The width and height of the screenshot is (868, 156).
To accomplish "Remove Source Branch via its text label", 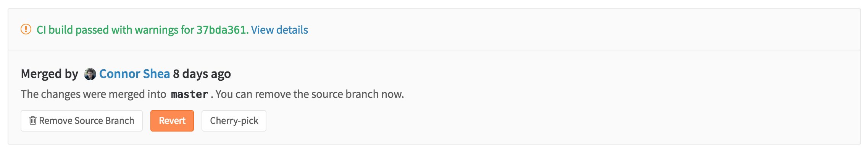I will (87, 121).
